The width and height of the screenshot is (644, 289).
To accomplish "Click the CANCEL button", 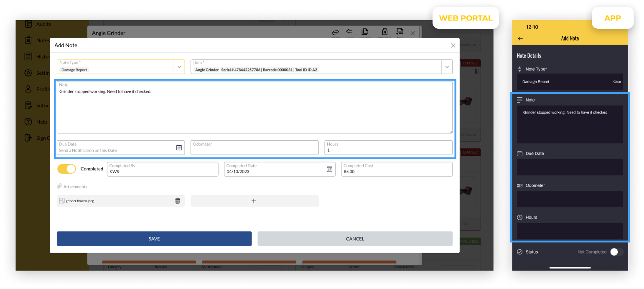I will [355, 239].
